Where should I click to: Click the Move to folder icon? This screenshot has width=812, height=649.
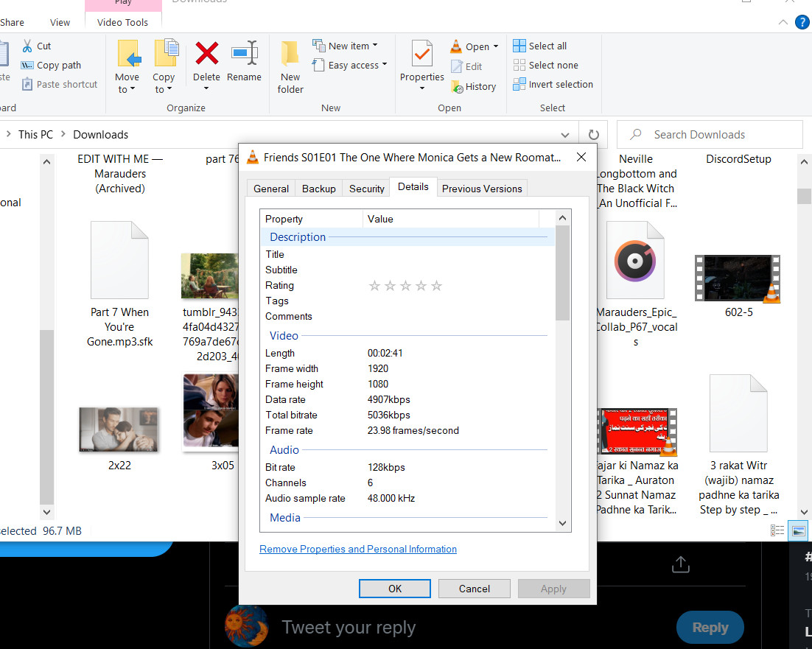coord(128,53)
